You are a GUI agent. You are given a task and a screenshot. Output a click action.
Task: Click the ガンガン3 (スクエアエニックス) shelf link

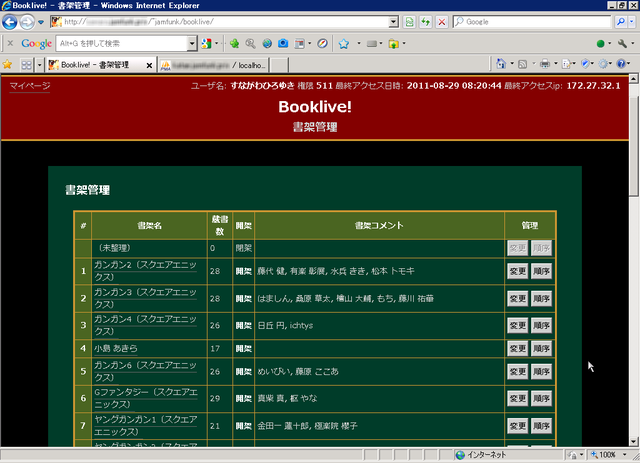pyautogui.click(x=145, y=298)
